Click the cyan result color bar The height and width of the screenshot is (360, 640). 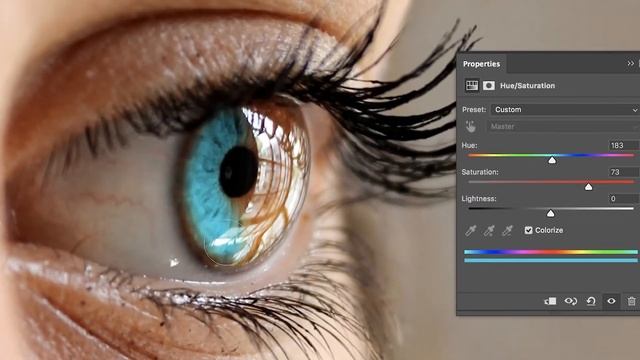[551, 260]
